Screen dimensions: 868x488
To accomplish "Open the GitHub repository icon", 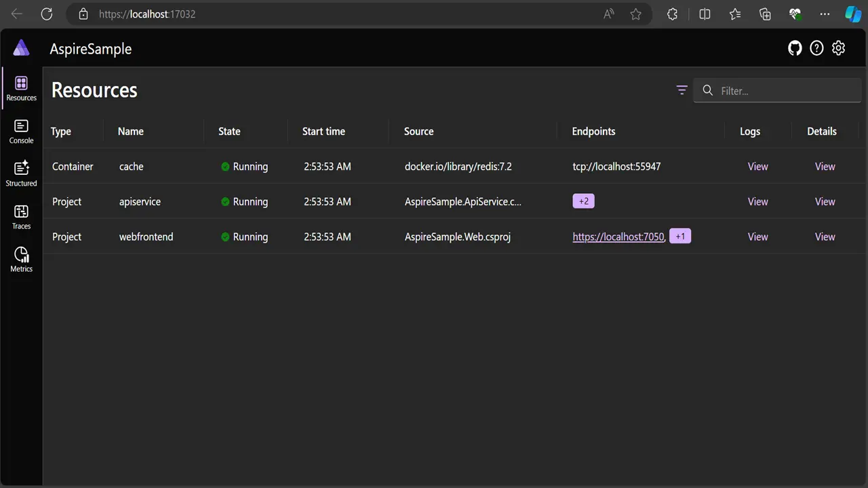I will tap(795, 48).
